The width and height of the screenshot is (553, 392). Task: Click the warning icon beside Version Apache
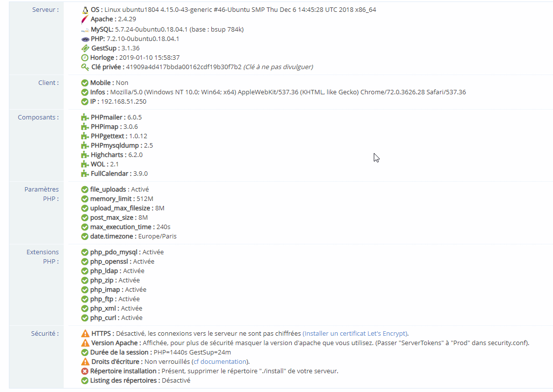pyautogui.click(x=84, y=343)
